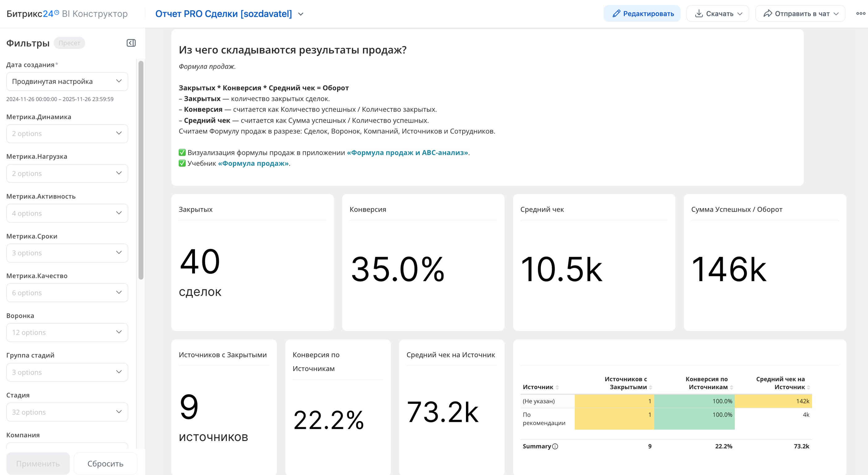Sort by Конверсия по Источникам column
The height and width of the screenshot is (475, 868).
coord(731,387)
